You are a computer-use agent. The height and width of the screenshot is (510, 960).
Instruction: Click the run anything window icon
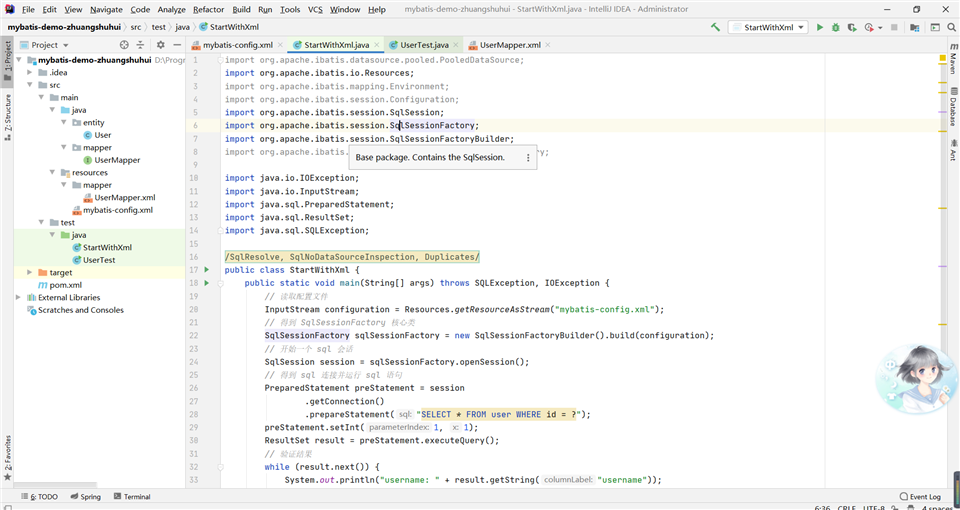(x=935, y=27)
